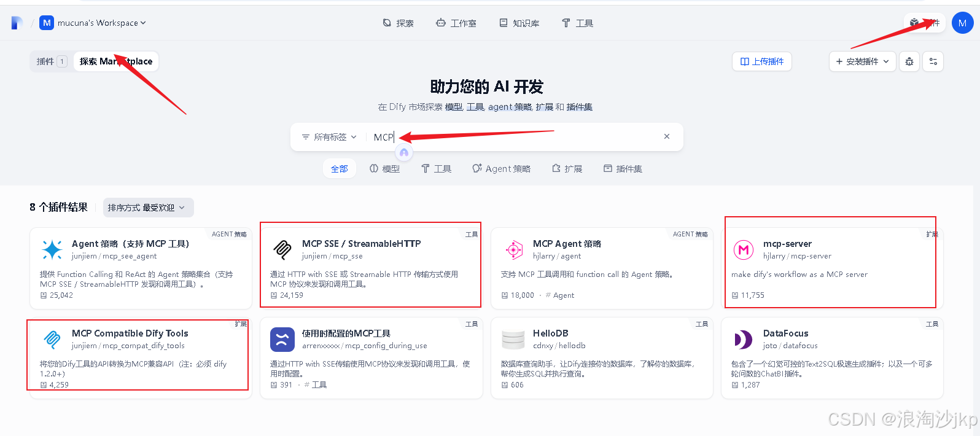
Task: Filter results by 模型
Action: click(385, 168)
